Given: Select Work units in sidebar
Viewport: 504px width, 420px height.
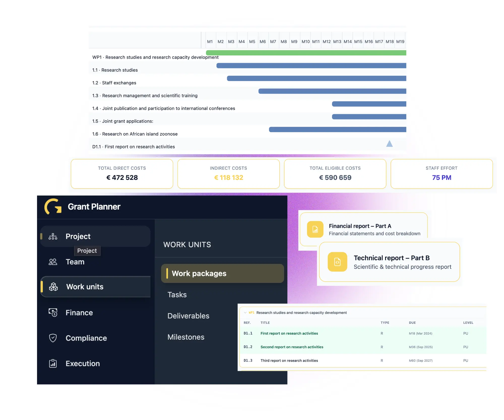Looking at the screenshot, I should 95,287.
